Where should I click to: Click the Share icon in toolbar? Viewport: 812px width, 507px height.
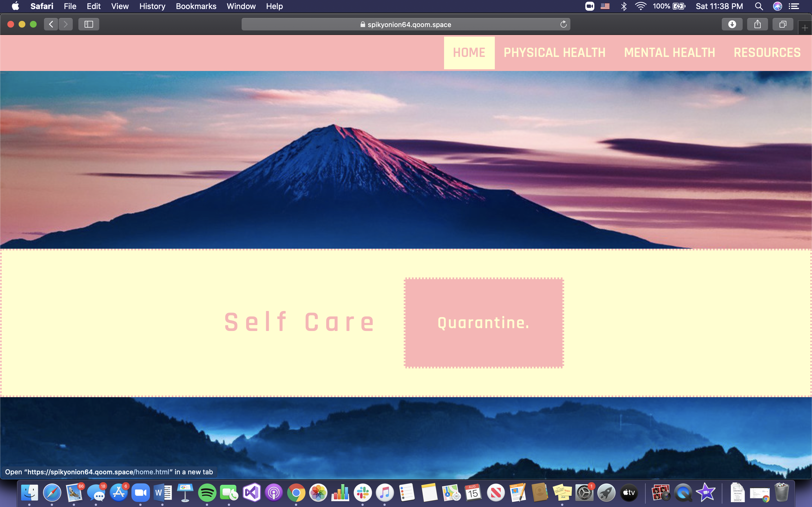pos(757,24)
